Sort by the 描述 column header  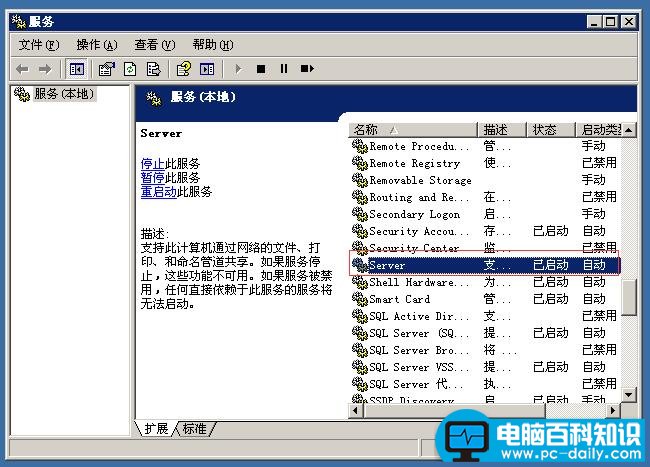(502, 130)
